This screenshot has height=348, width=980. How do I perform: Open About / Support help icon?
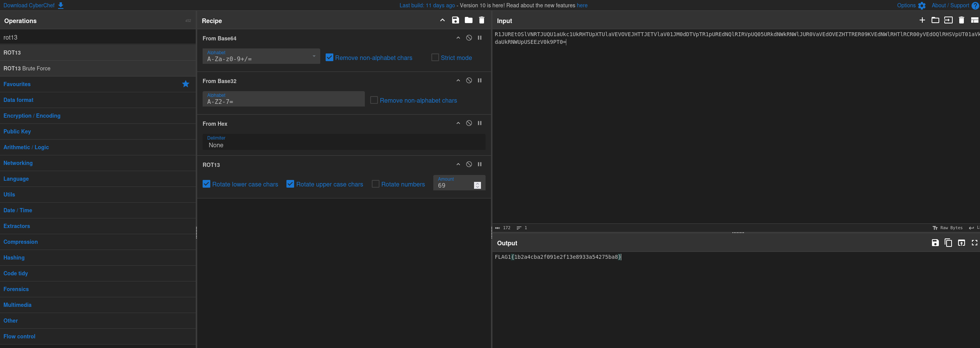pyautogui.click(x=975, y=5)
